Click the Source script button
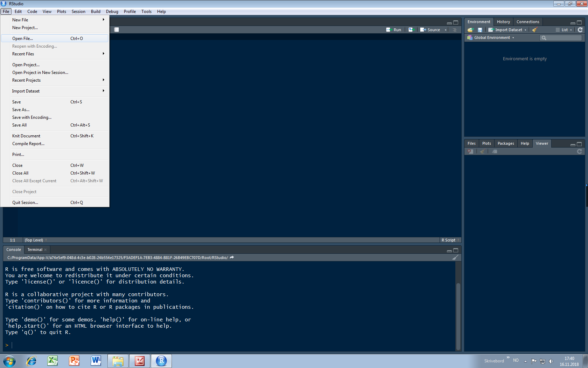The width and height of the screenshot is (588, 368). click(430, 30)
